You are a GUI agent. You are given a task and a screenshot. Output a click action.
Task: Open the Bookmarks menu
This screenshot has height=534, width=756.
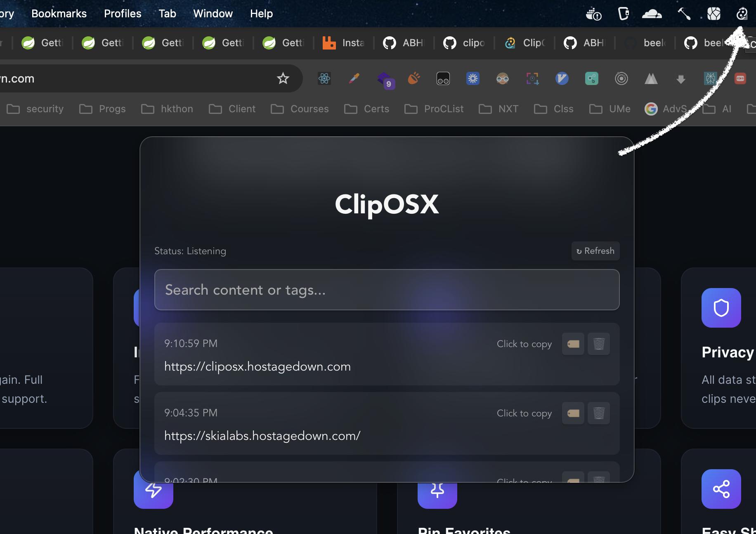pyautogui.click(x=59, y=14)
